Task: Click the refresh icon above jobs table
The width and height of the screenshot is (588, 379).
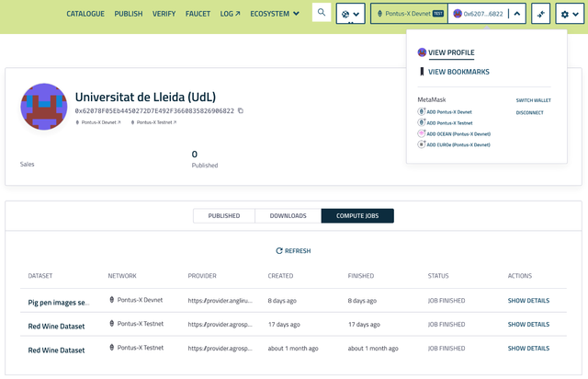Action: pos(279,250)
